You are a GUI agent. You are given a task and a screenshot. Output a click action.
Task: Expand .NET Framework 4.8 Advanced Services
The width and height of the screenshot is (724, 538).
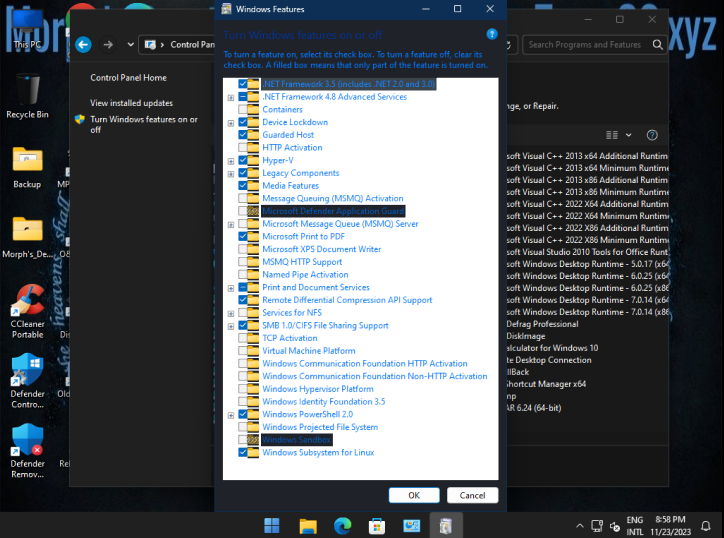[231, 97]
